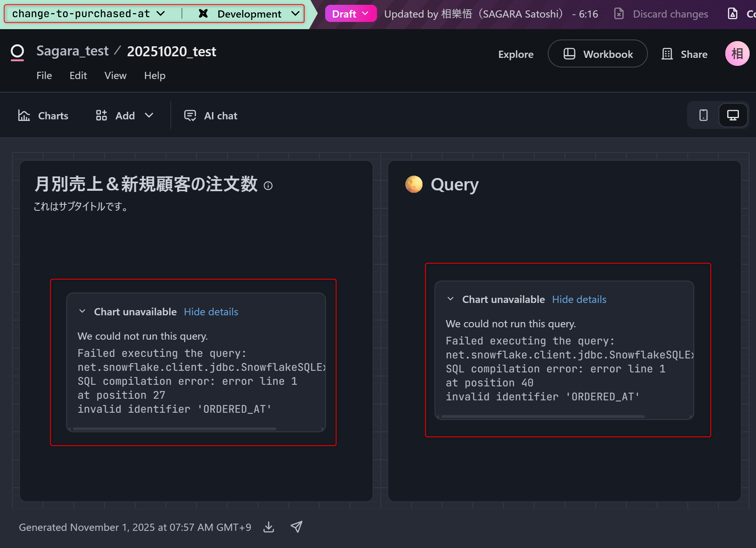Open the Development environment dropdown
Screen dimensions: 756x548
(249, 14)
